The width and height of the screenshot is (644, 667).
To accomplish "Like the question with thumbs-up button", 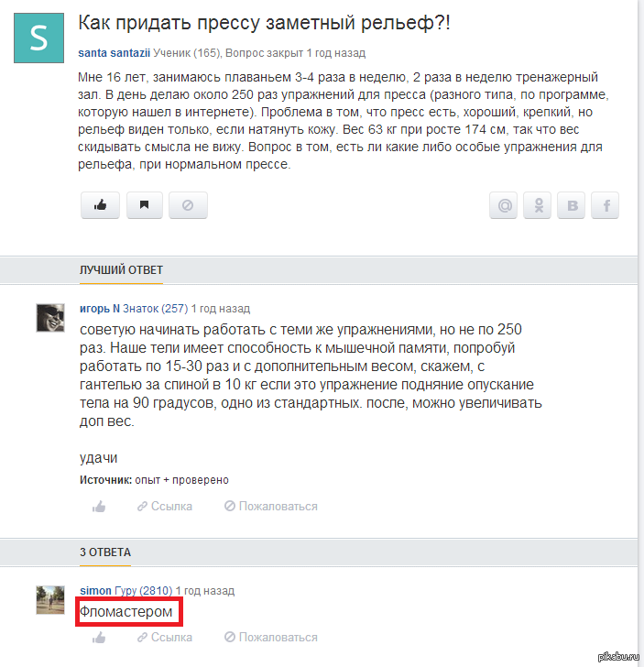I will pyautogui.click(x=101, y=205).
